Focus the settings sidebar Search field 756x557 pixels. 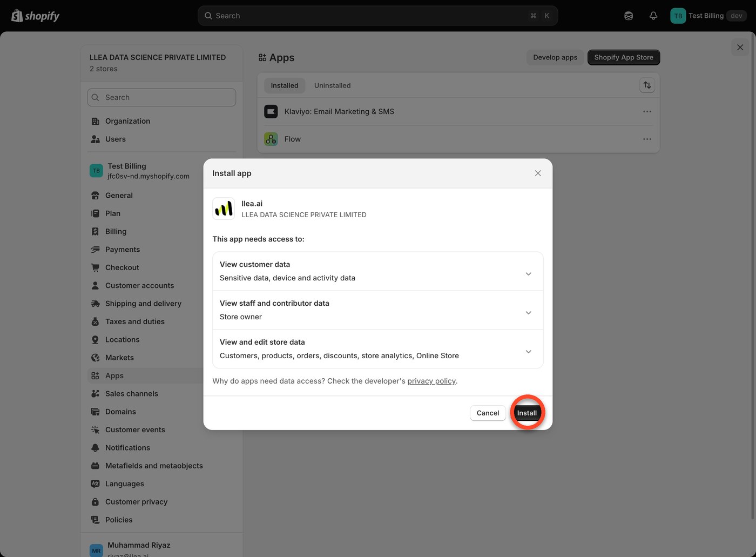click(x=161, y=97)
